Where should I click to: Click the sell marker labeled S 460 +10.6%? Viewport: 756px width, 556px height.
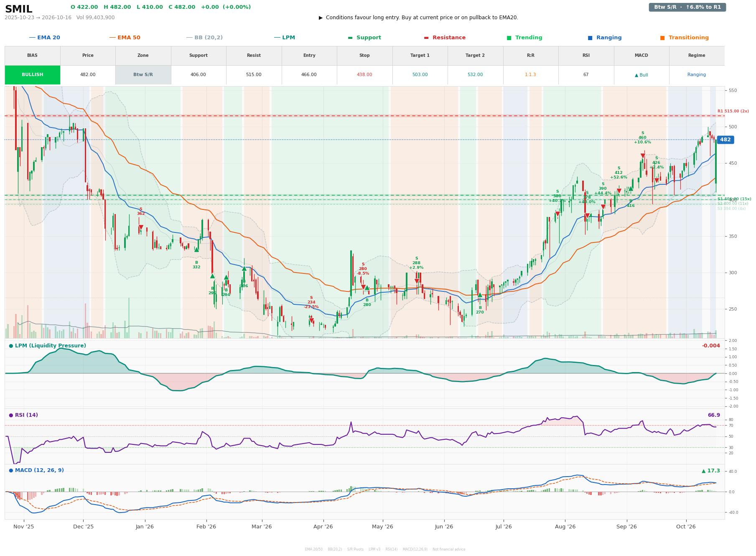click(642, 156)
